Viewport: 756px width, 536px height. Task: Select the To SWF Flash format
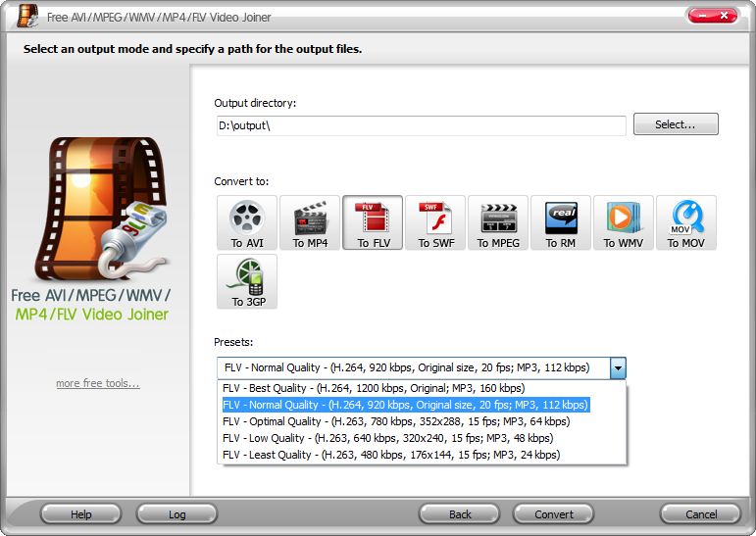point(435,222)
